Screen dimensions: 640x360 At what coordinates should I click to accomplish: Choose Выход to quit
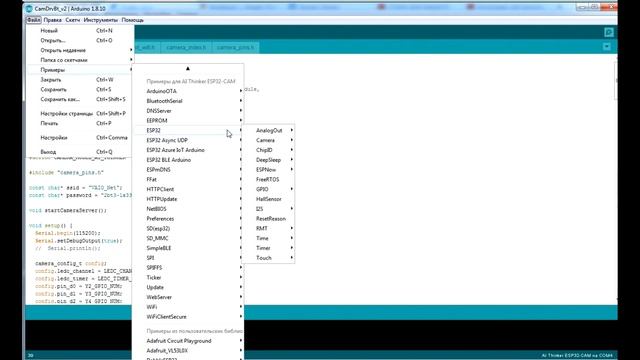point(80,152)
